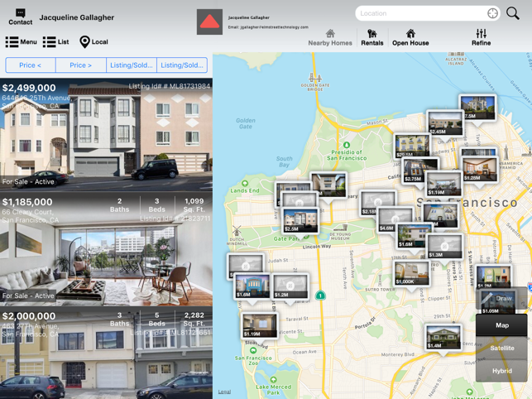Select the first Listing/Sold sort option

(x=132, y=65)
